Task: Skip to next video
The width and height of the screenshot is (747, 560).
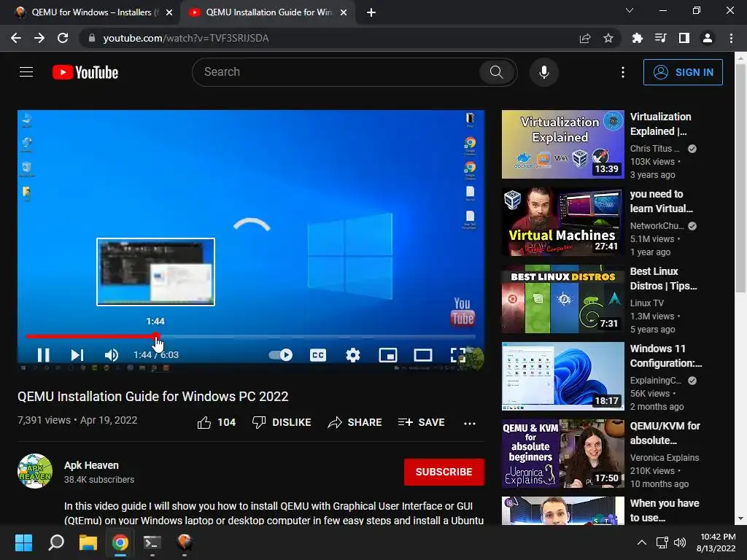Action: click(77, 355)
